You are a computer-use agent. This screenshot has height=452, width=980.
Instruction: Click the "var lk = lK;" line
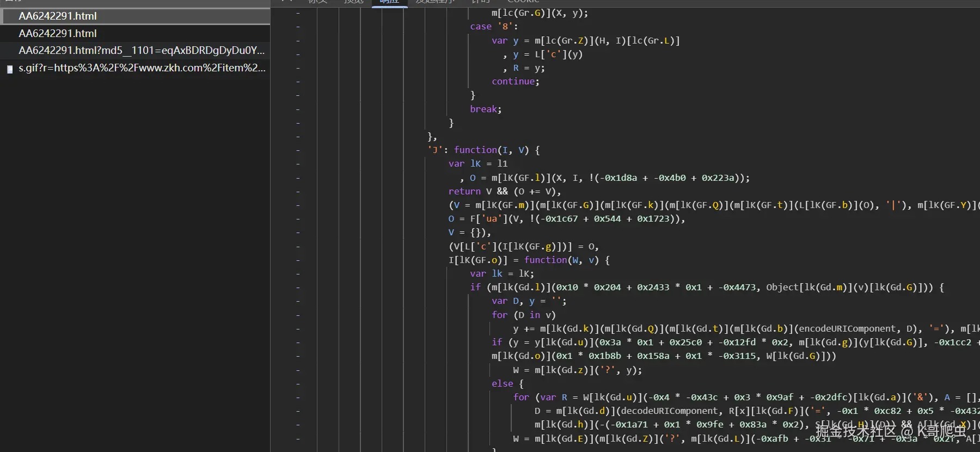tap(502, 274)
